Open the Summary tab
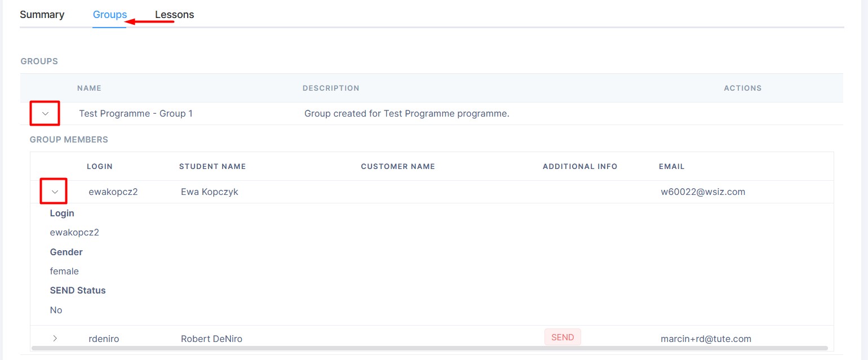This screenshot has width=868, height=360. click(x=42, y=15)
